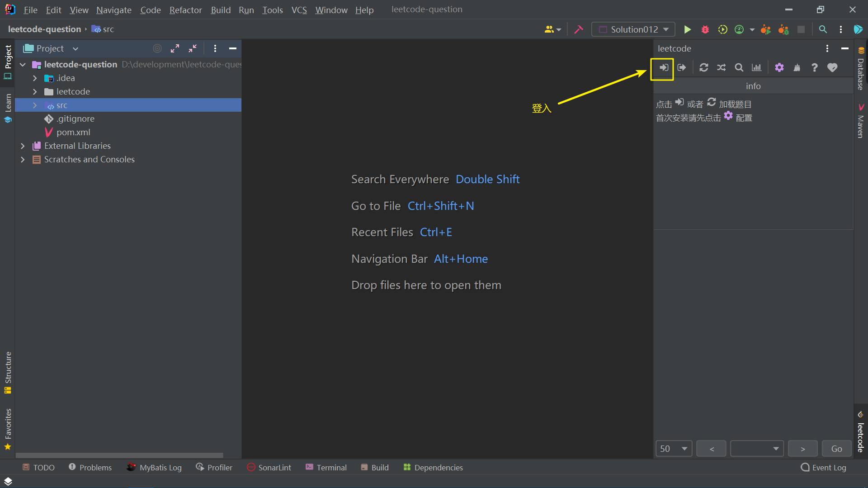Open the File menu
The image size is (868, 488).
coord(30,9)
